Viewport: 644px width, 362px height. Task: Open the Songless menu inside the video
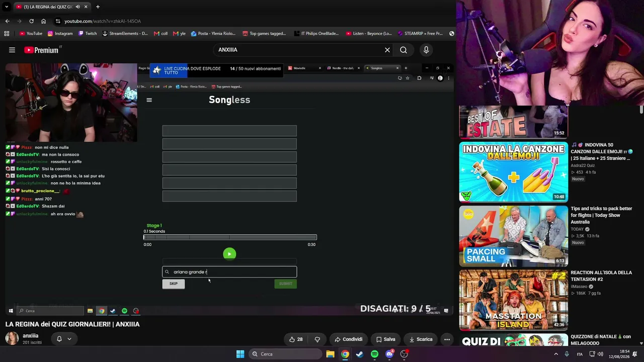(x=149, y=100)
